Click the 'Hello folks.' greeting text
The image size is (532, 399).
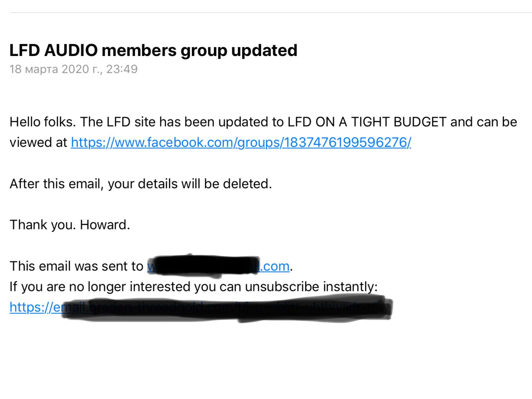[x=43, y=122]
